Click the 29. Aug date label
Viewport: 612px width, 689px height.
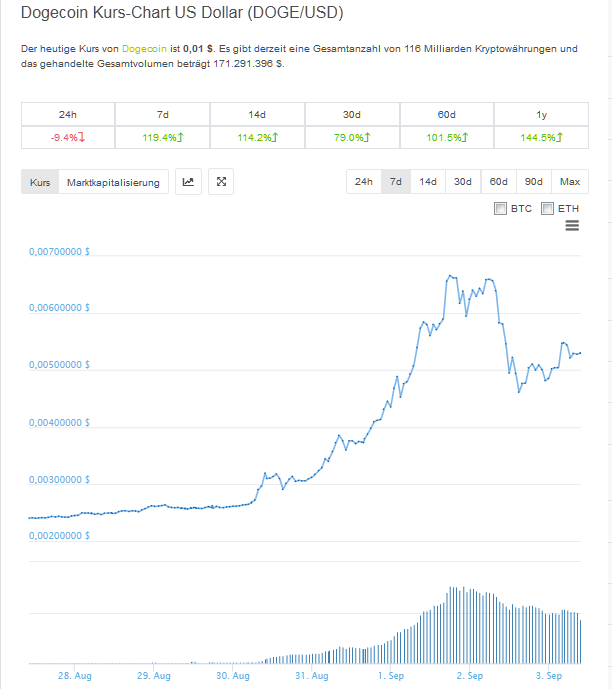click(154, 676)
